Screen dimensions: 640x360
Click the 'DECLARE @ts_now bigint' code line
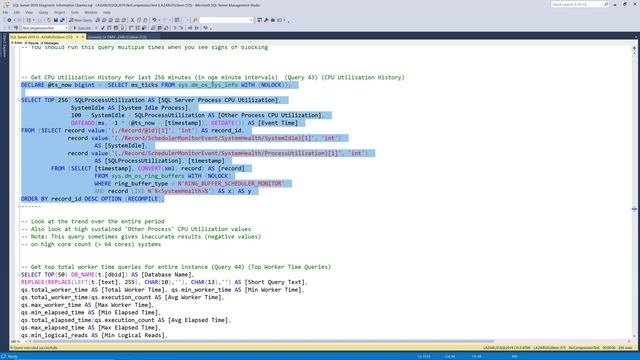(156, 85)
